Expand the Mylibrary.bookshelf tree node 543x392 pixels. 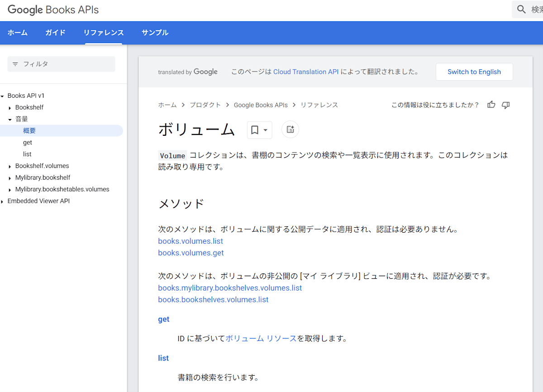10,178
